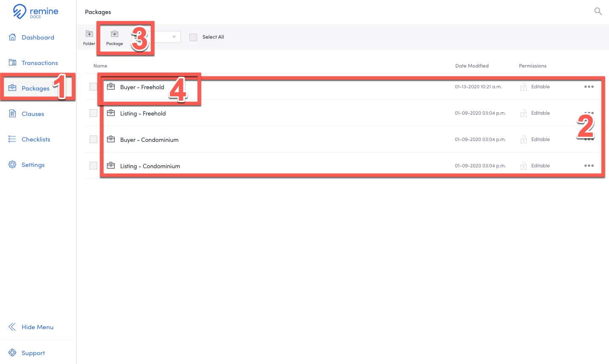Check the Listing - Condominium row checkbox
The width and height of the screenshot is (609, 364).
93,166
